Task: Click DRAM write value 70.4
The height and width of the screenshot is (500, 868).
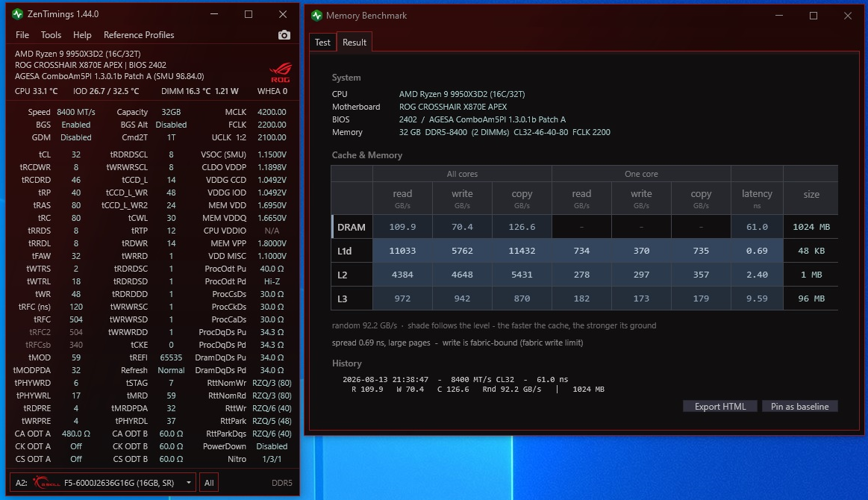Action: tap(462, 227)
